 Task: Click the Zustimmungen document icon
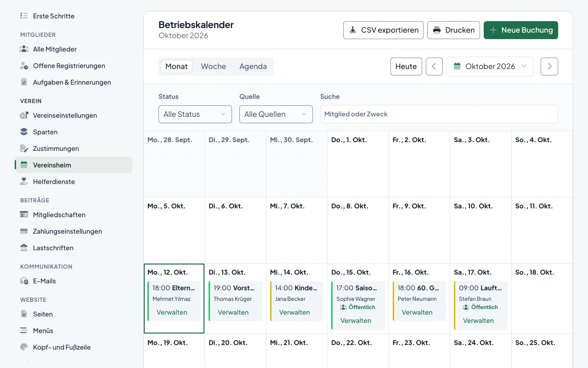(24, 149)
